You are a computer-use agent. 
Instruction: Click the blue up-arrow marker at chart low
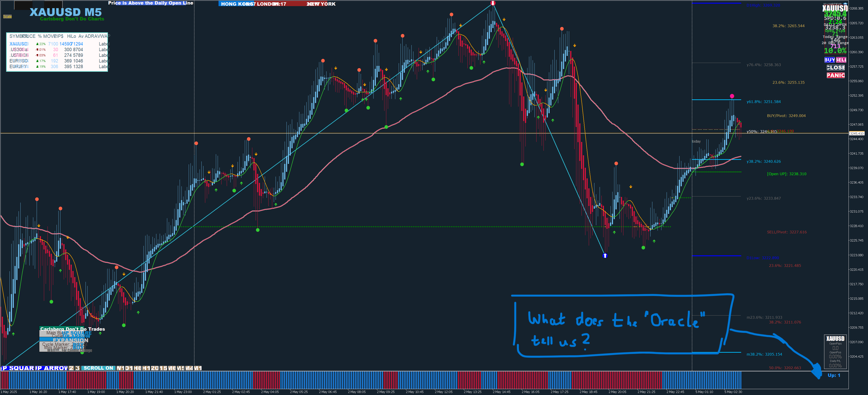(x=605, y=256)
